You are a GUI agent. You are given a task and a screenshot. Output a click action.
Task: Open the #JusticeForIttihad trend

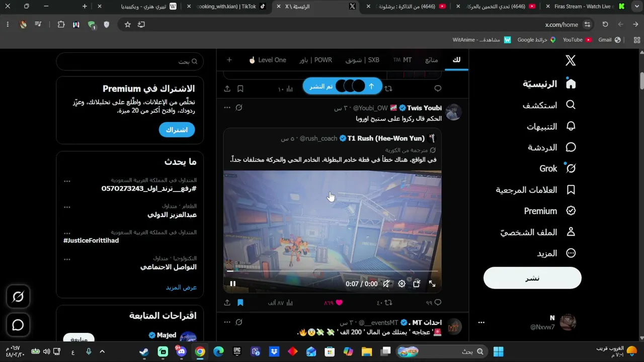coord(91,240)
